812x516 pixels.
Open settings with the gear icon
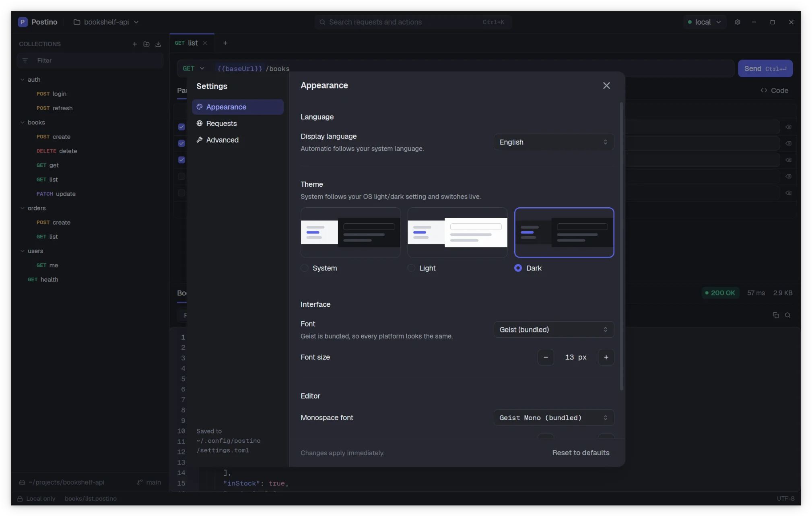737,22
